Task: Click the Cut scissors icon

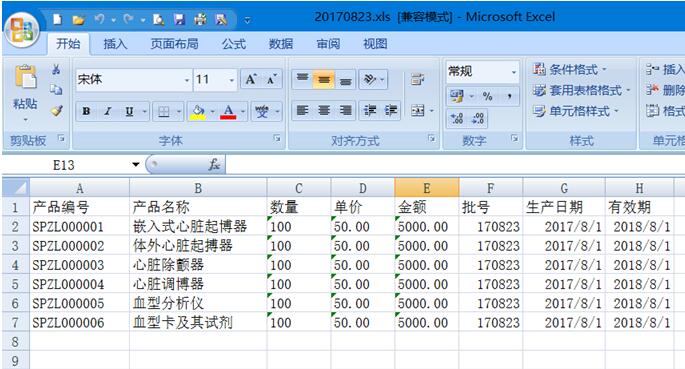Action: pos(56,69)
